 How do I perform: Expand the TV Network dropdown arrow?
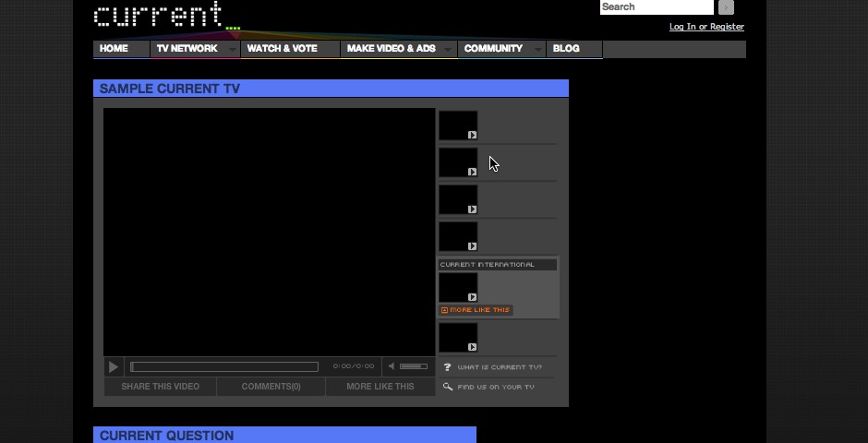coord(233,49)
